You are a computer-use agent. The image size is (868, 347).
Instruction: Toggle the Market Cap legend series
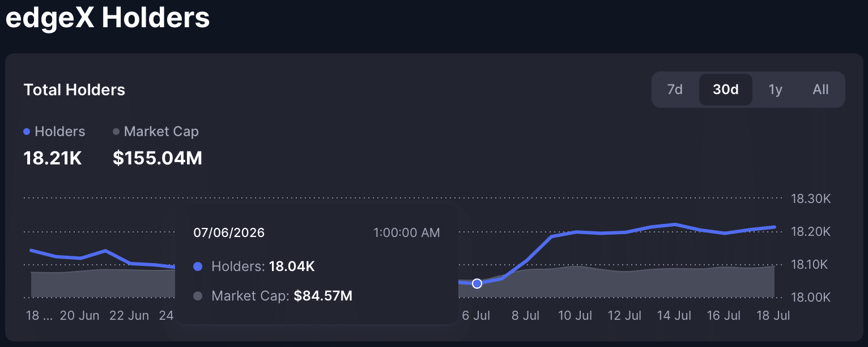[156, 132]
